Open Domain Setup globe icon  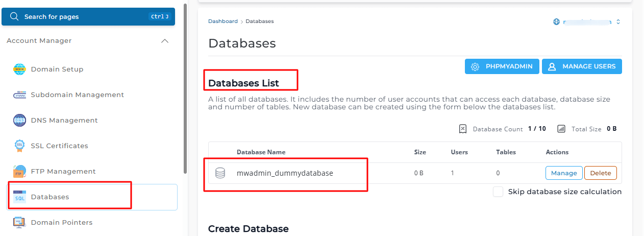click(x=19, y=69)
